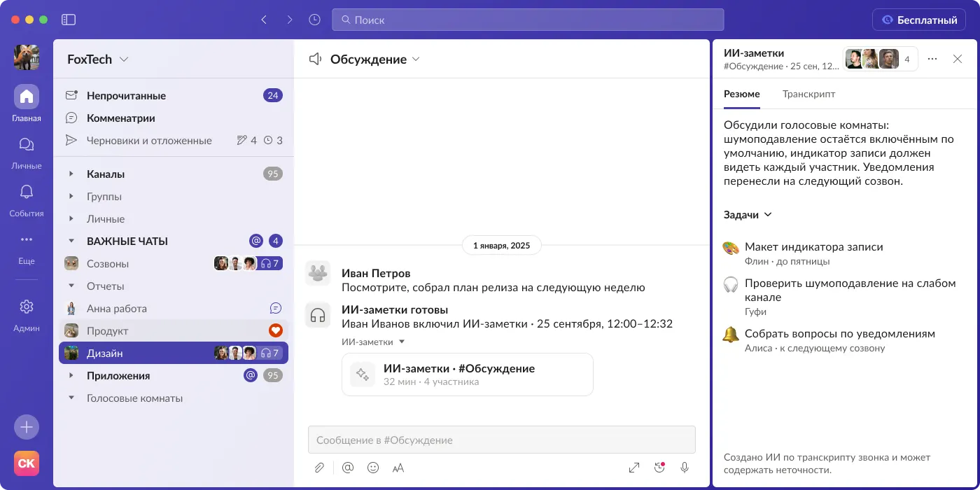Open task Макет индикатора записи

click(x=844, y=253)
